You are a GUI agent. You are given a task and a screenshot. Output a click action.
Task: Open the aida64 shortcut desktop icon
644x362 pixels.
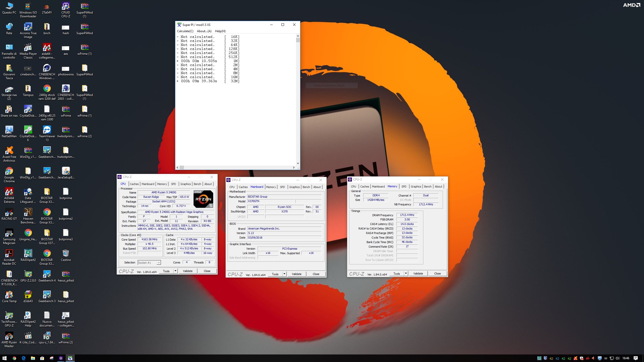(47, 51)
